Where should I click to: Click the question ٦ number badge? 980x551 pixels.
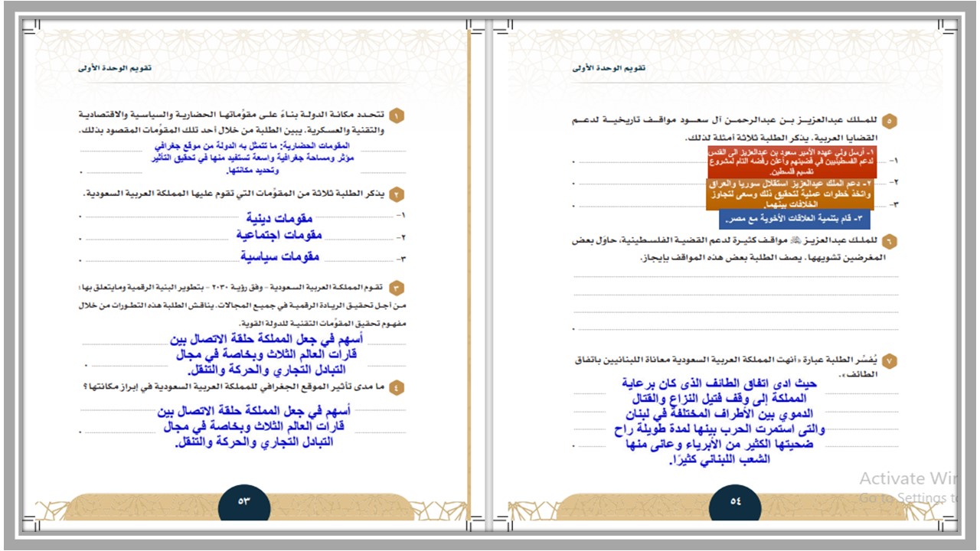point(890,241)
